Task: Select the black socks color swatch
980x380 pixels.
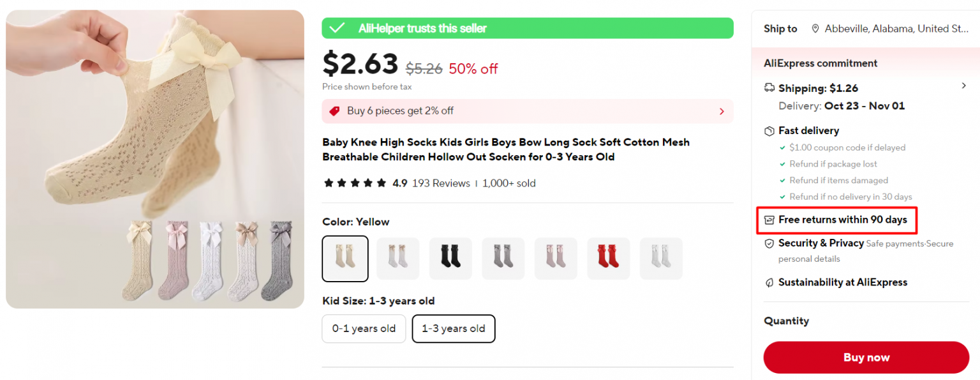Action: coord(450,258)
